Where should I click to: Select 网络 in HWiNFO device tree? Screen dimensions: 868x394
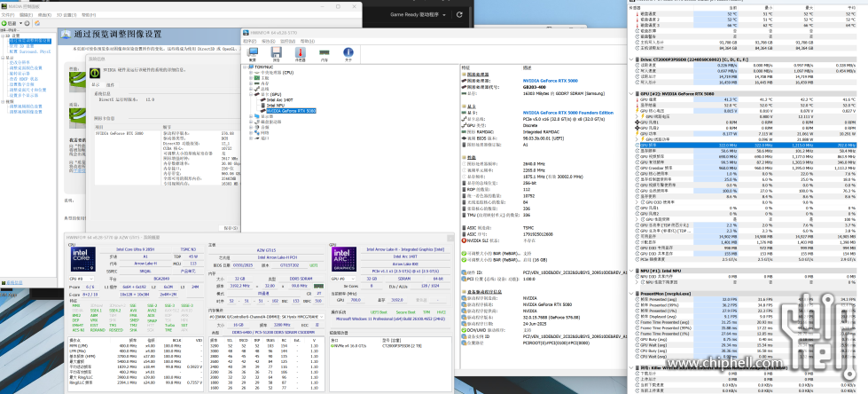pos(262,133)
